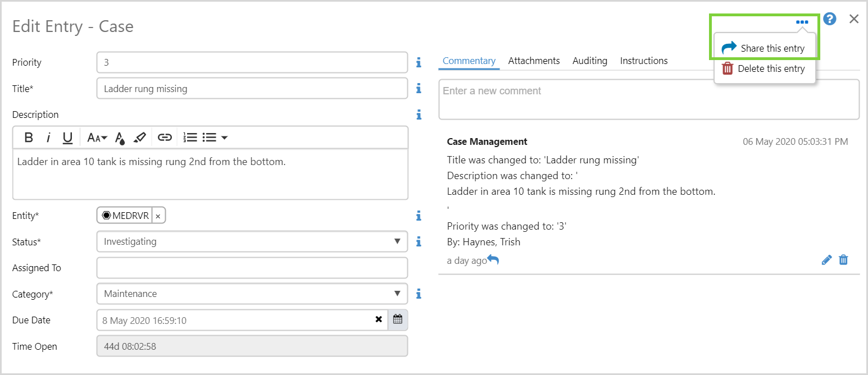The image size is (868, 375).
Task: Choose Share this entry
Action: 765,48
